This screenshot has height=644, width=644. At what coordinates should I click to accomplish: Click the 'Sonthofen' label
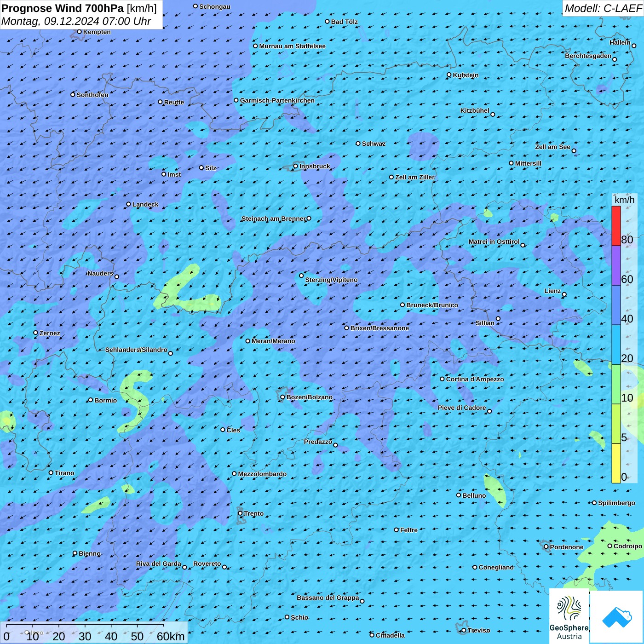coord(93,95)
